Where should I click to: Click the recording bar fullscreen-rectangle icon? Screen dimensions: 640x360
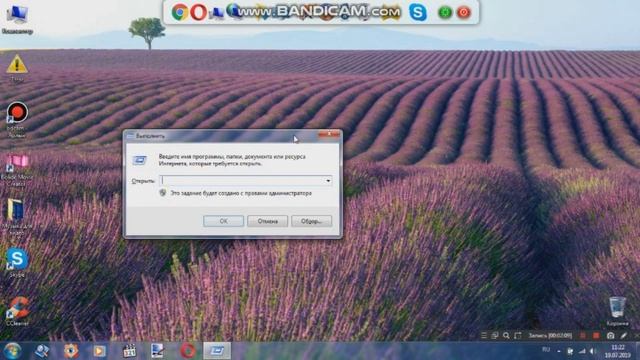click(518, 336)
